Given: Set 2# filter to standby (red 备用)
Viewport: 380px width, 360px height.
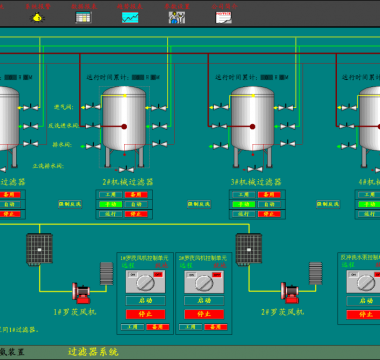Looking at the screenshot, I should coord(136,194).
